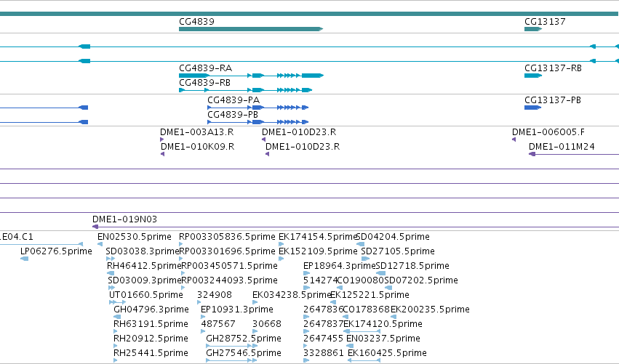
Task: Click the DME1-006O05.F arrow marker
Action: tap(514, 139)
